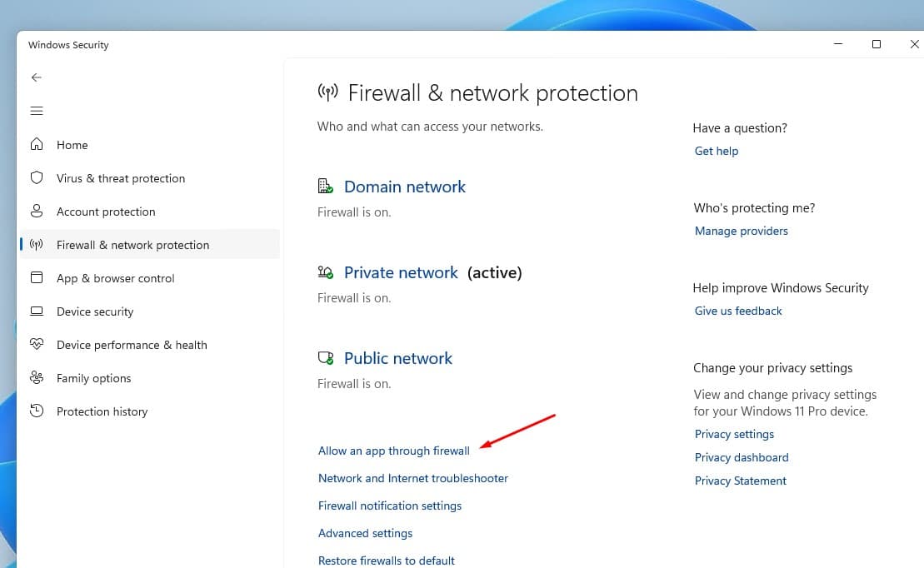Open Virus & threat protection via its shield icon
The image size is (924, 568).
point(37,177)
